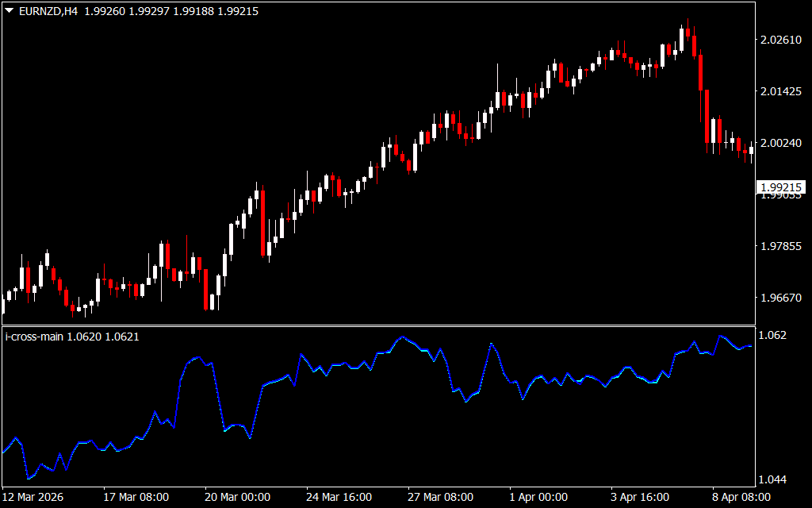812x508 pixels.
Task: Click the 27 Mar 08:00 time marker
Action: 441,497
